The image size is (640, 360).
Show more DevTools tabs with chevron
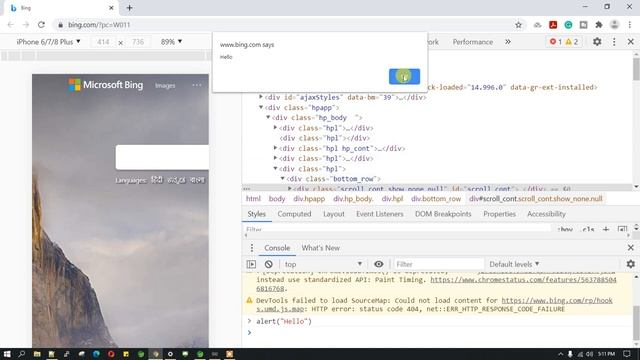(508, 42)
